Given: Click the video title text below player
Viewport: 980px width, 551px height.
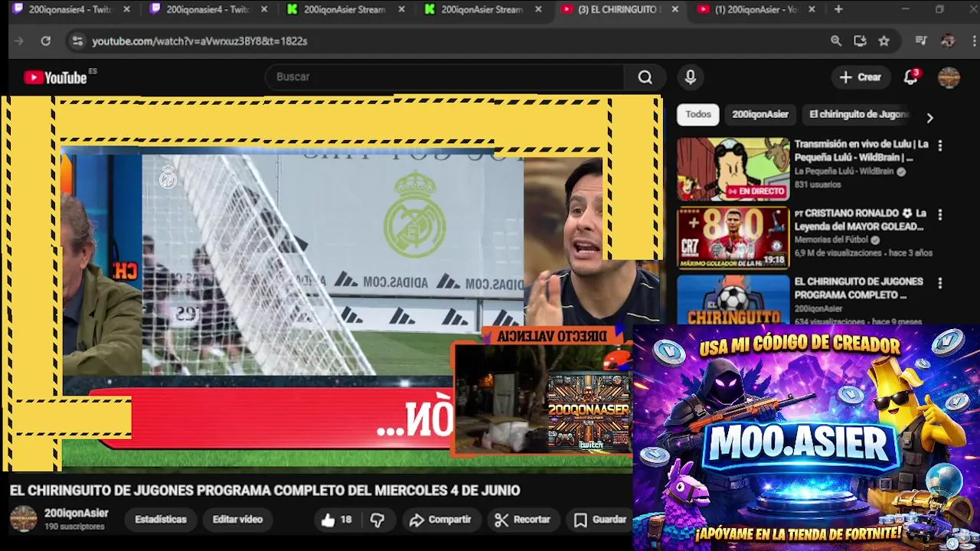Looking at the screenshot, I should [265, 491].
